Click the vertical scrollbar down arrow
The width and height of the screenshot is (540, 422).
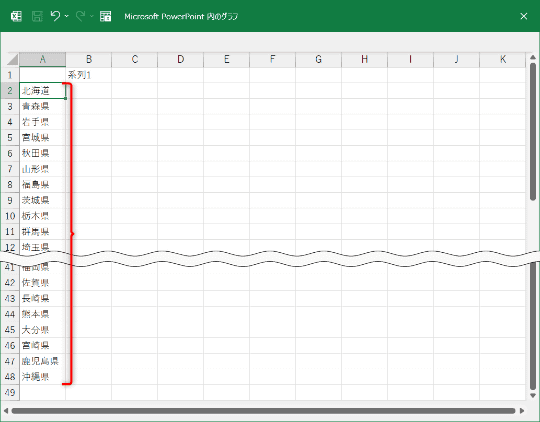[533, 395]
